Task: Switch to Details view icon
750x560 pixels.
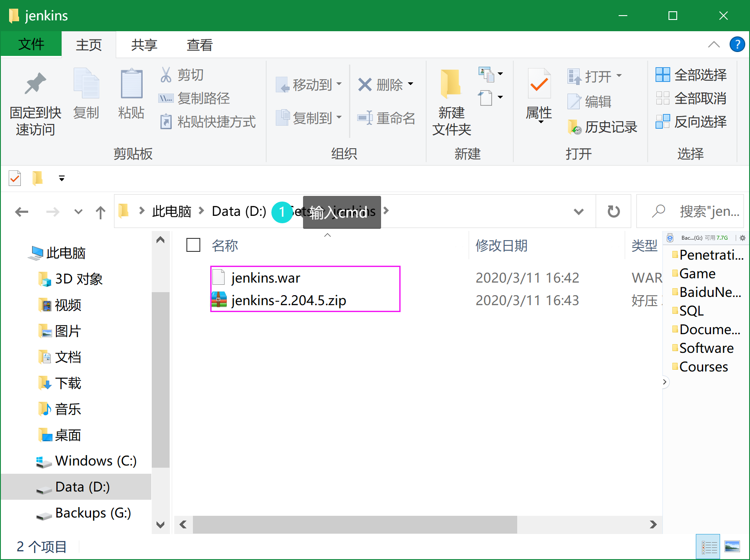Action: pos(708,546)
